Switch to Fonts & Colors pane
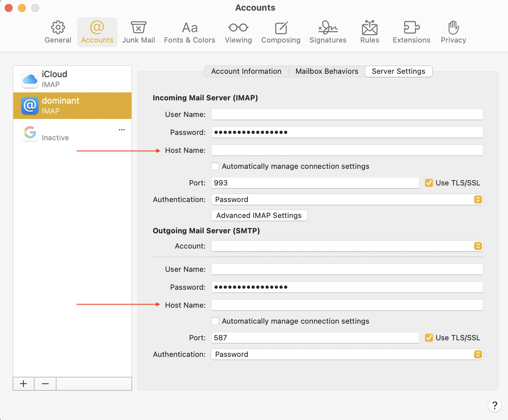 pos(189,32)
